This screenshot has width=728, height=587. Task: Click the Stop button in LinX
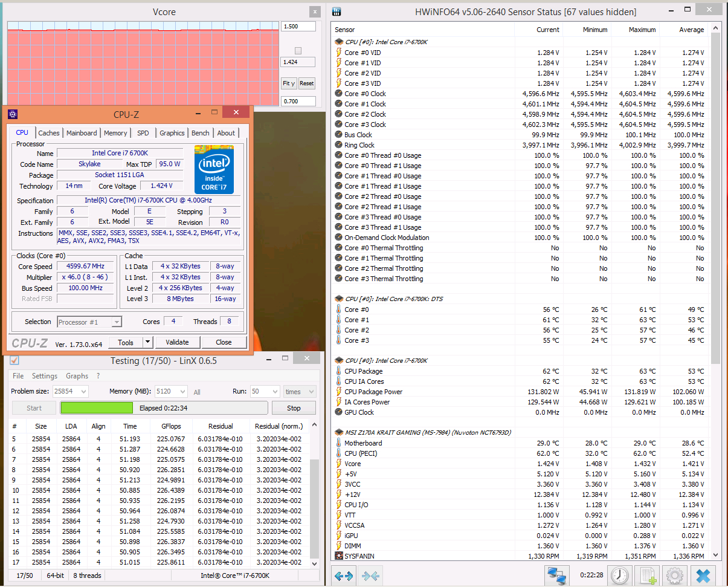click(294, 408)
